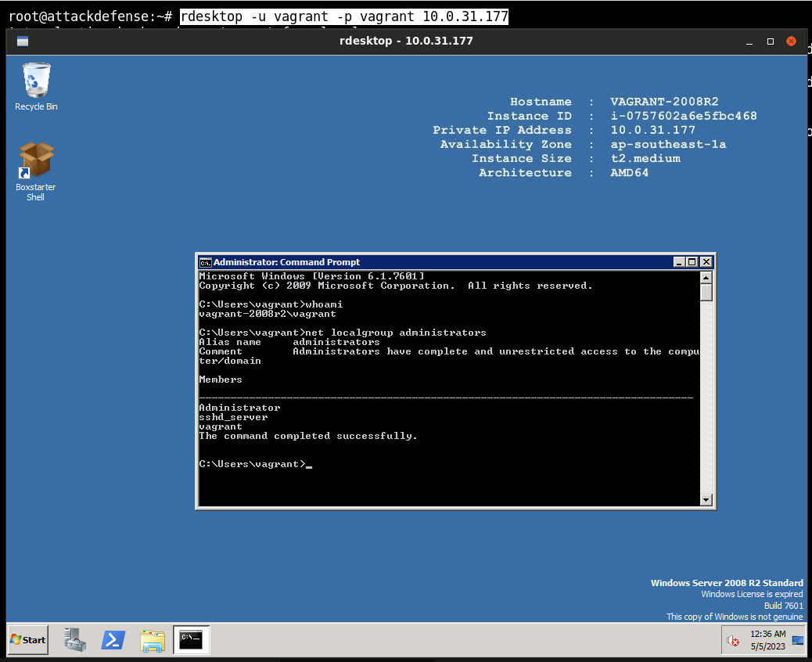Image resolution: width=812 pixels, height=662 pixels.
Task: Click the availability zone ap-southeast-1a
Action: [x=668, y=145]
